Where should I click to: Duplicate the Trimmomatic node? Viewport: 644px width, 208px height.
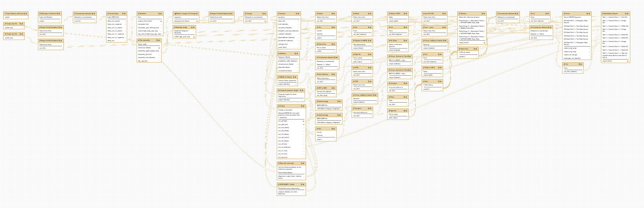[123, 14]
